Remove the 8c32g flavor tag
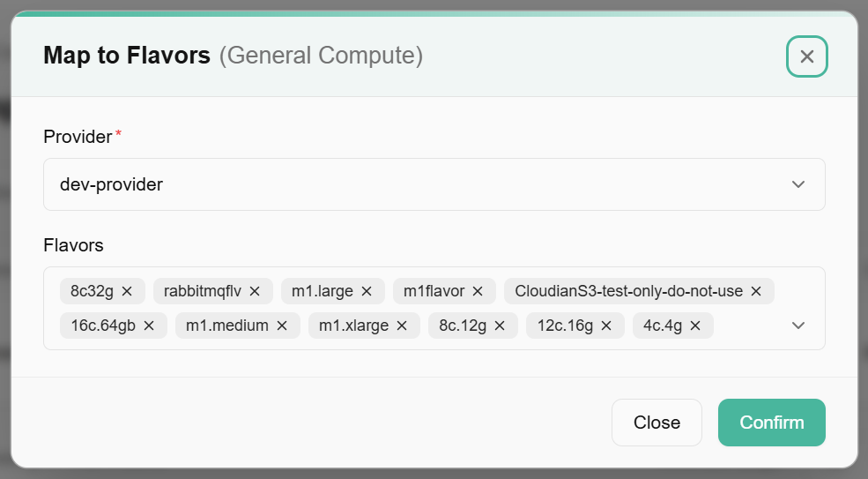868x479 pixels. coord(127,291)
